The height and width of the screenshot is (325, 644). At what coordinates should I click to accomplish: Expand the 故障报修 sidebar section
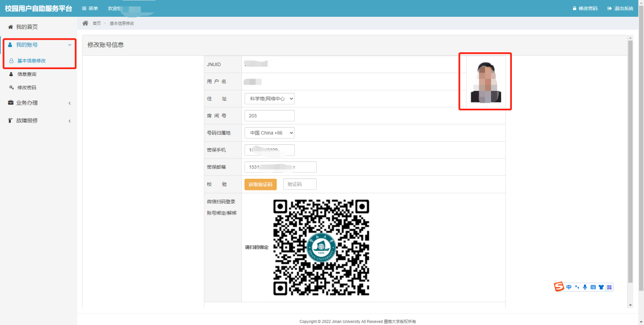pos(39,120)
